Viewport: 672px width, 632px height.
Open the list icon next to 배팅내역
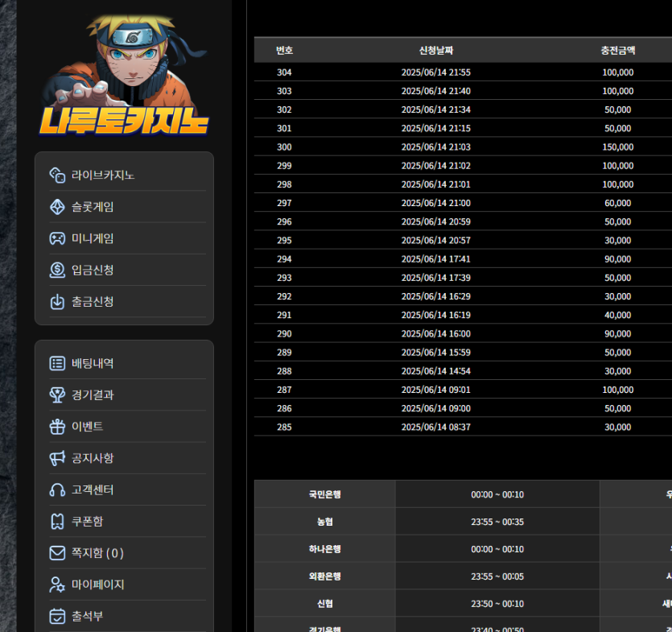[57, 363]
